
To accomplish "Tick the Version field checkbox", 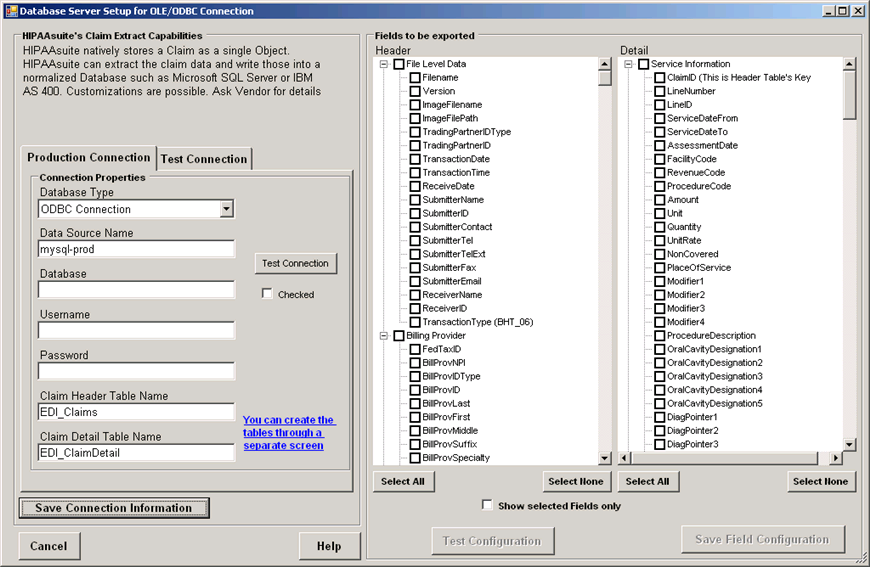I will pos(414,91).
